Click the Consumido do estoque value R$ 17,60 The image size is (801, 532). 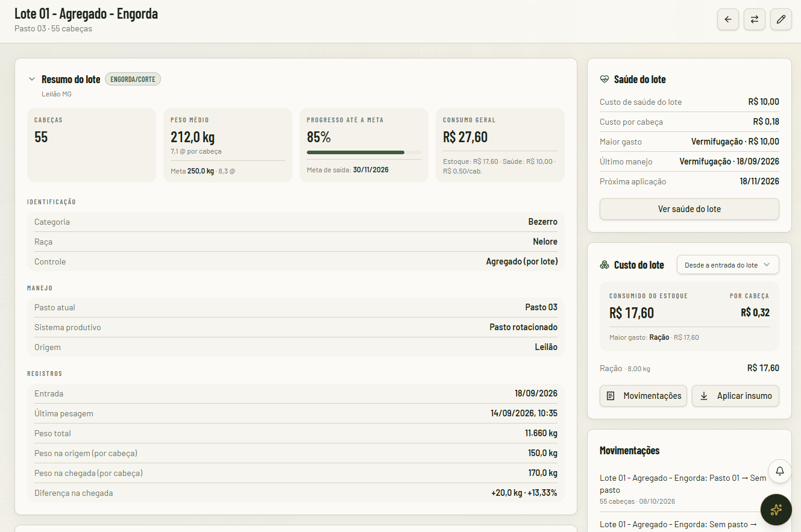pos(632,313)
